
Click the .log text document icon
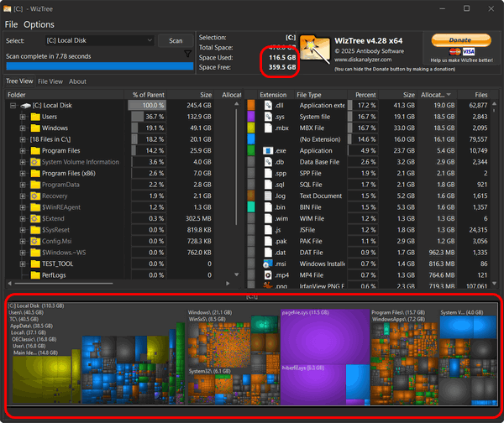[268, 196]
